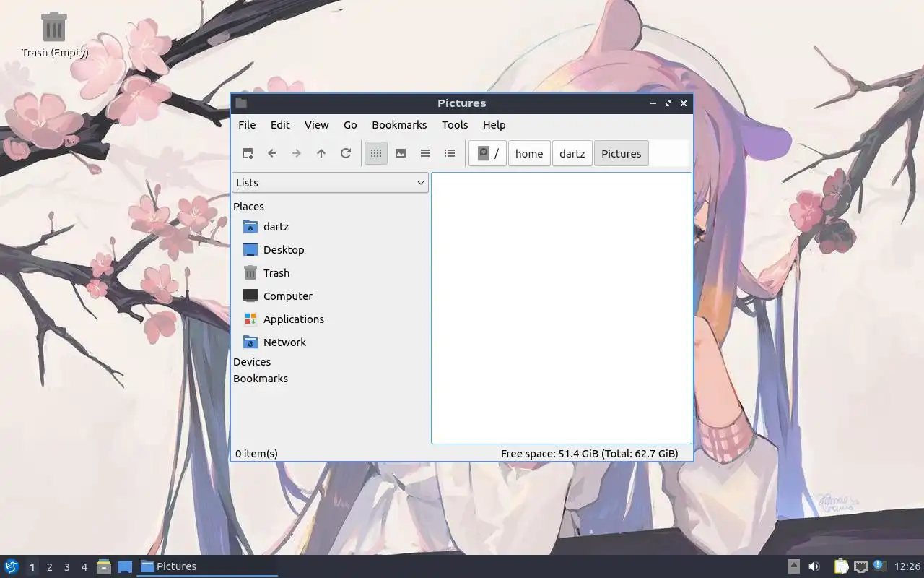Click the Bookmarks section header in sidebar

pos(261,379)
